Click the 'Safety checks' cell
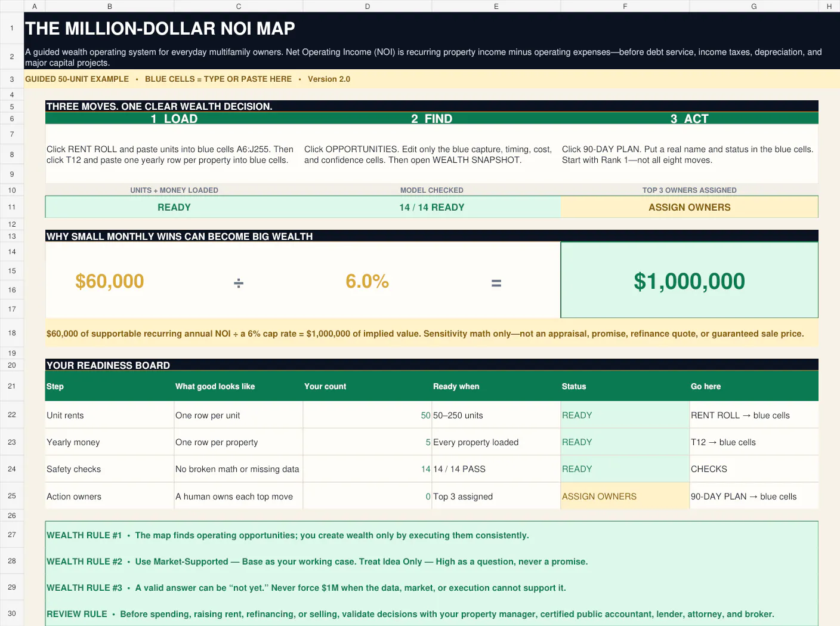This screenshot has height=626, width=840. [110, 469]
